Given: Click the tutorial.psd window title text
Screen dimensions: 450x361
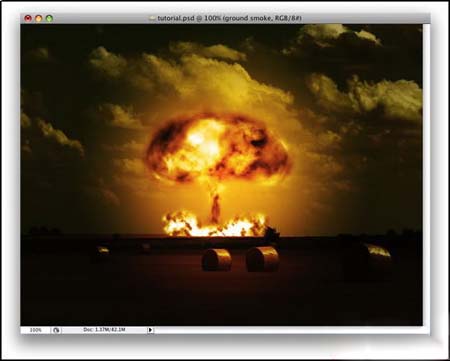Looking at the screenshot, I should pos(230,18).
